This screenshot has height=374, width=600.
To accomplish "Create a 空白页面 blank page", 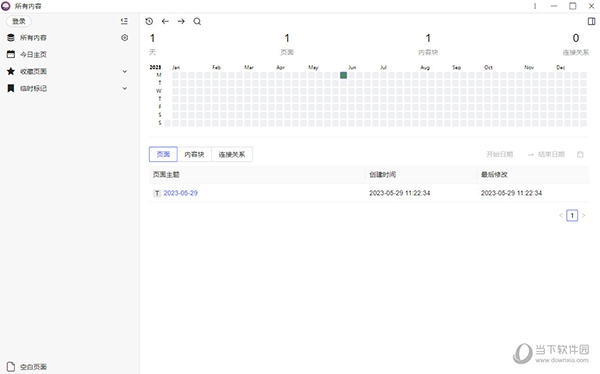I will click(x=33, y=367).
